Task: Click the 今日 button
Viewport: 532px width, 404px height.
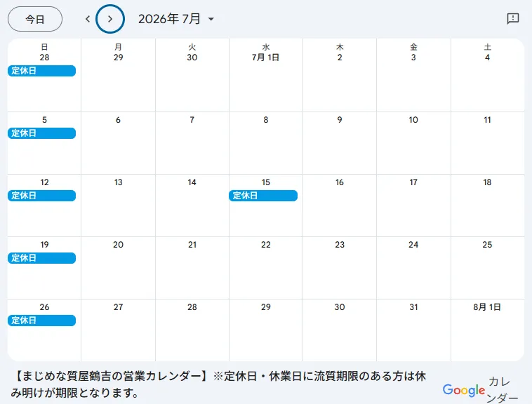Action: click(x=35, y=19)
